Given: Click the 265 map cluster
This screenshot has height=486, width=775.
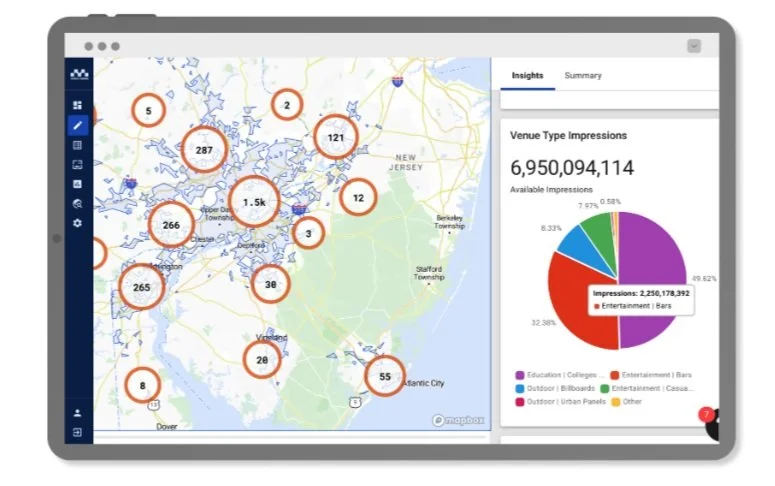Looking at the screenshot, I should pos(141,287).
